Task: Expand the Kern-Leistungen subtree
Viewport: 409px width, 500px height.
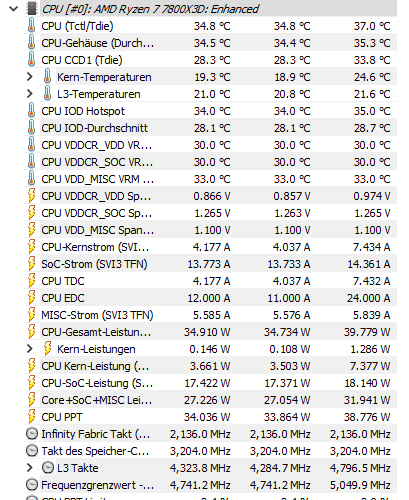Action: (x=30, y=349)
